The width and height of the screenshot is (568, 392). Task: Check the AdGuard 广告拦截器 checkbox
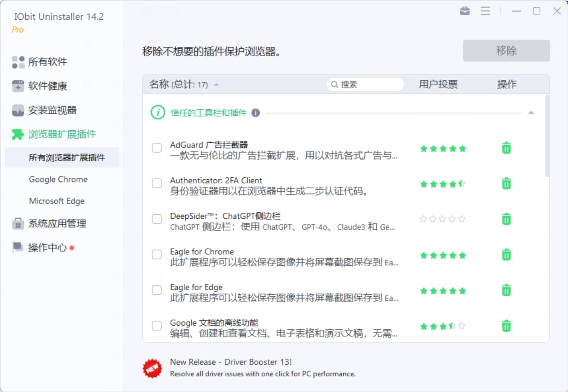(157, 148)
